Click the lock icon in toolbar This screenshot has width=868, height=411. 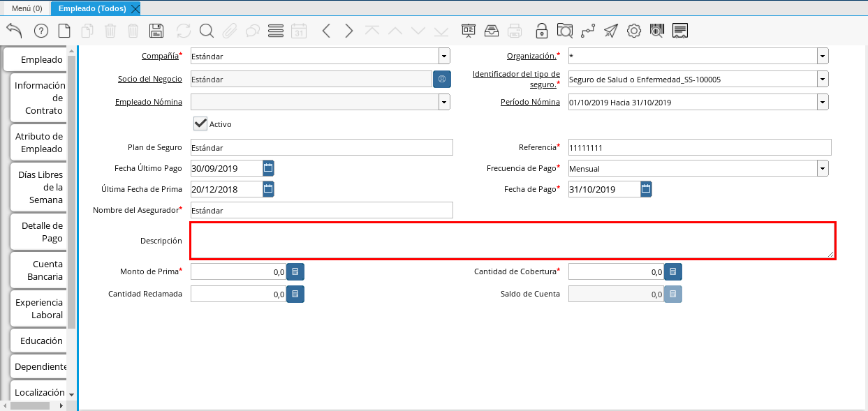pyautogui.click(x=542, y=31)
